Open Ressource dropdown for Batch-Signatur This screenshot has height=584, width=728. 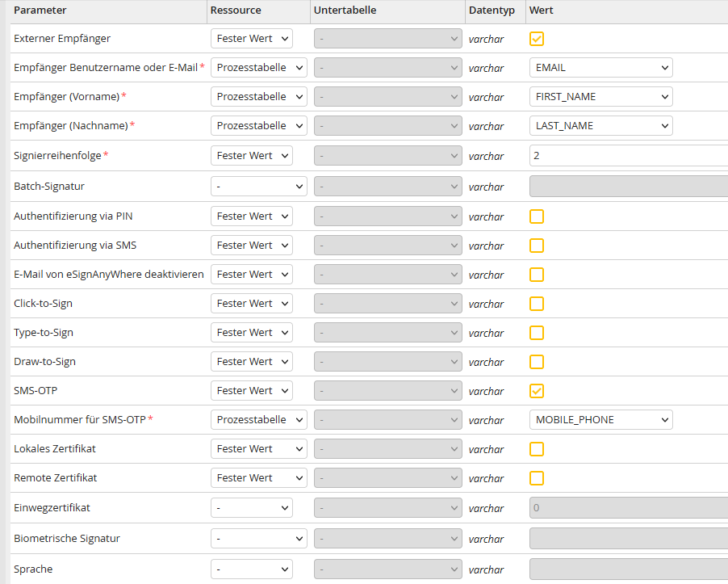point(258,187)
